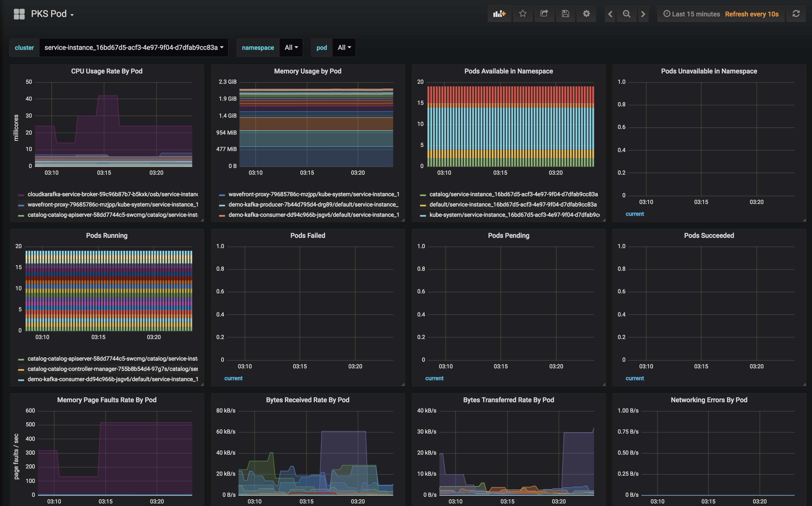Screen dimensions: 812x506
Task: Star this dashboard as favorite
Action: point(523,14)
